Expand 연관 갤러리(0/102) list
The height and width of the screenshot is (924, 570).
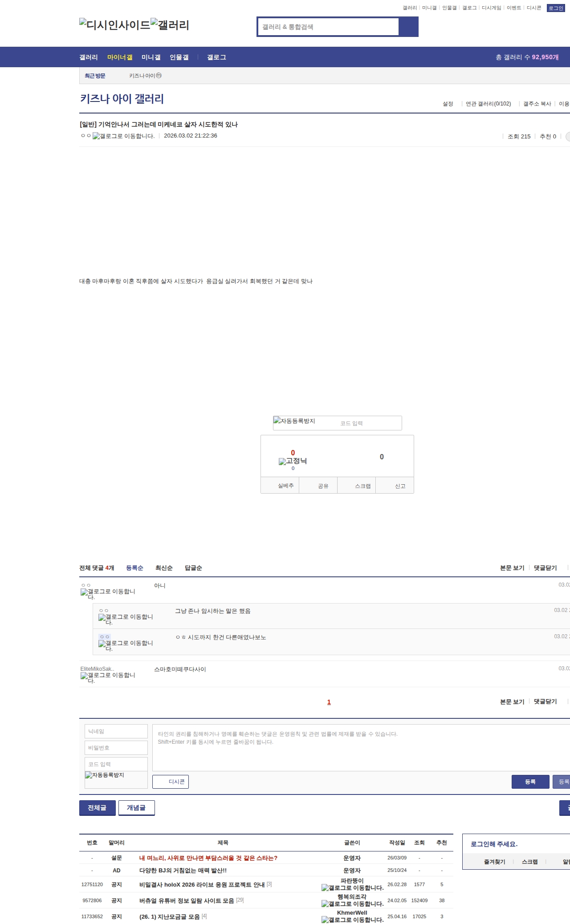click(x=489, y=104)
